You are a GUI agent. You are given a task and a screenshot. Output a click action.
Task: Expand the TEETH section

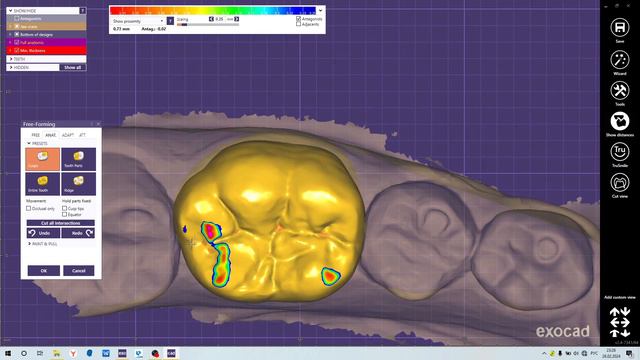11,59
